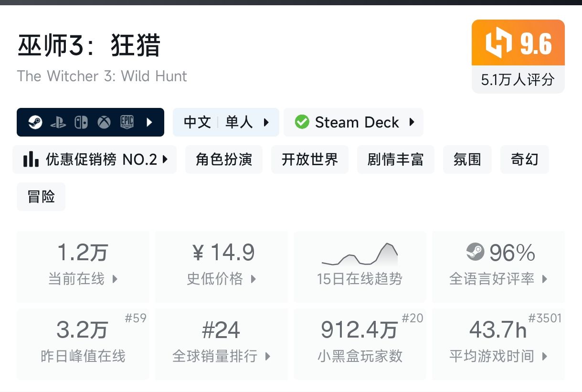Open the 史低价格 price history arrow
Viewport: 582px width, 392px height.
(x=254, y=279)
